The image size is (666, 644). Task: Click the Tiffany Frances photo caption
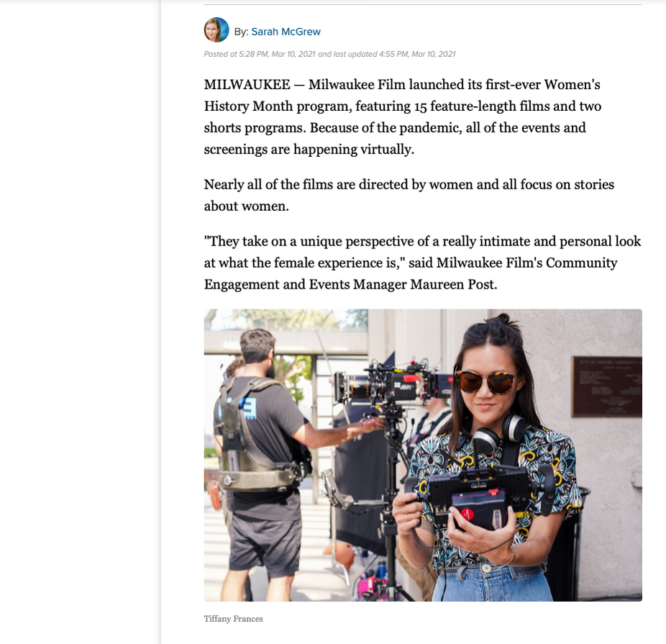coord(233,619)
